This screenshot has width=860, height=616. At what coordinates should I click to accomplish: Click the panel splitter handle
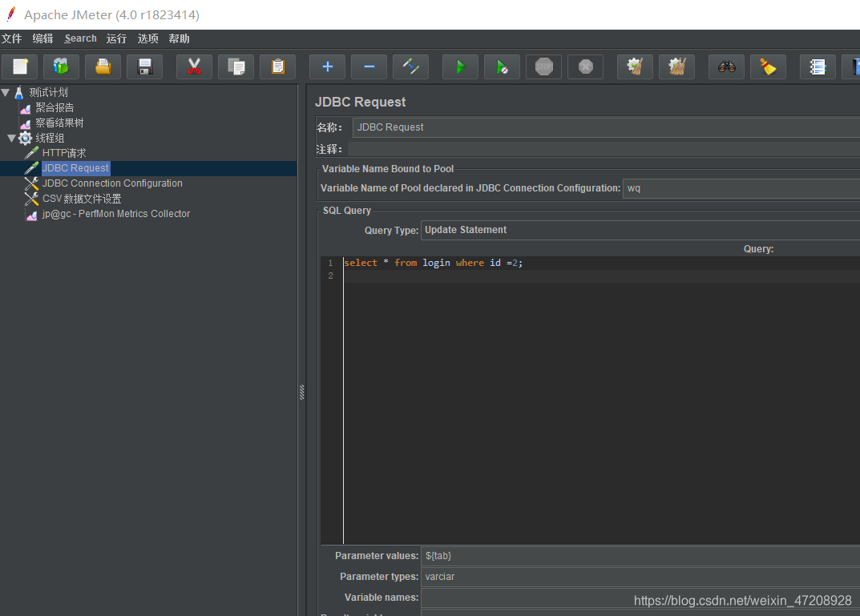pyautogui.click(x=301, y=393)
